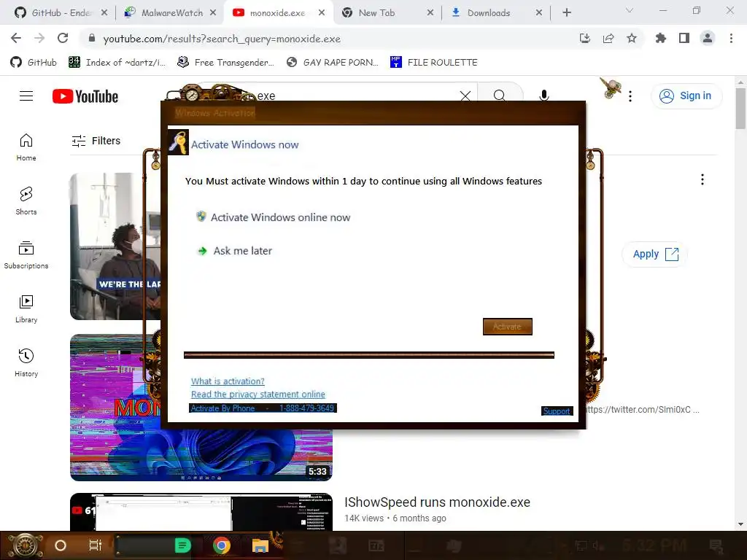Open Chrome's three-dot menu
The width and height of the screenshot is (747, 560).
[x=731, y=38]
